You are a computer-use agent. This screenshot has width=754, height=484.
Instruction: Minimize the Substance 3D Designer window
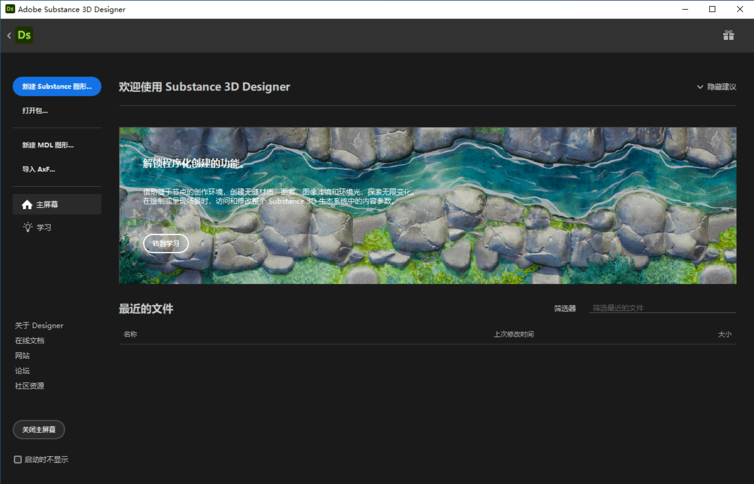pyautogui.click(x=685, y=9)
